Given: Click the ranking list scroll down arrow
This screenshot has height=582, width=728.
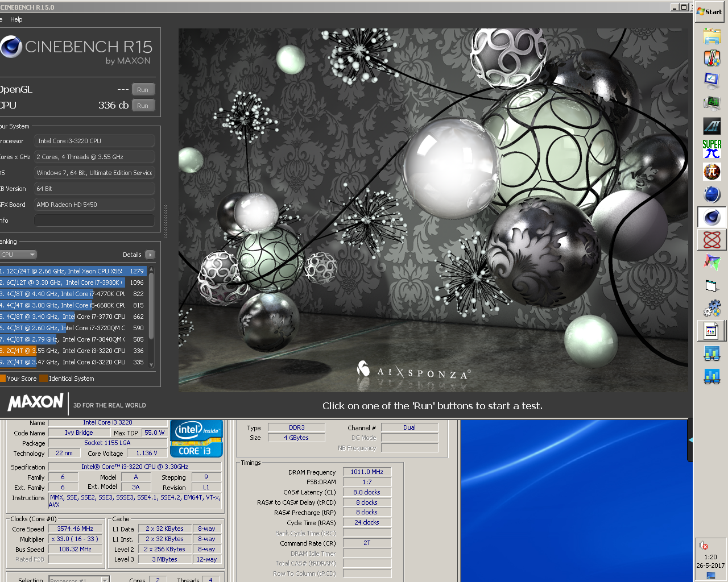Looking at the screenshot, I should click(x=151, y=364).
